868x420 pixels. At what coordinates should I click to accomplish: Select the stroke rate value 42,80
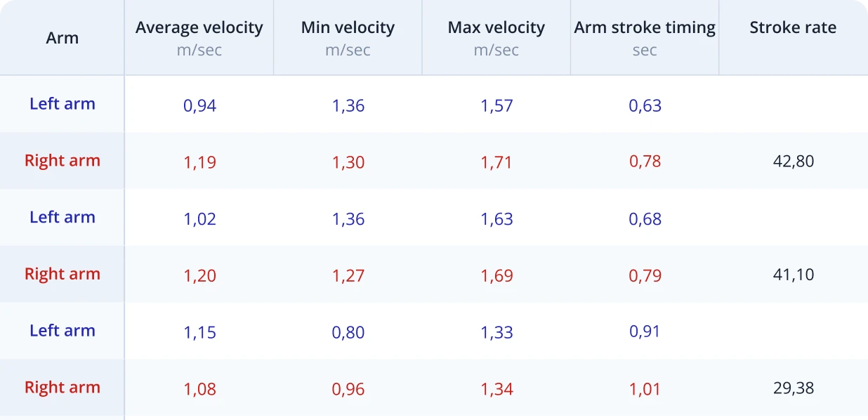point(793,162)
